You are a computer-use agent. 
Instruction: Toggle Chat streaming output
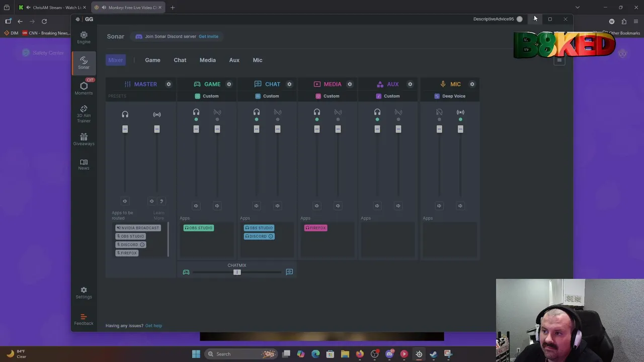pyautogui.click(x=278, y=112)
